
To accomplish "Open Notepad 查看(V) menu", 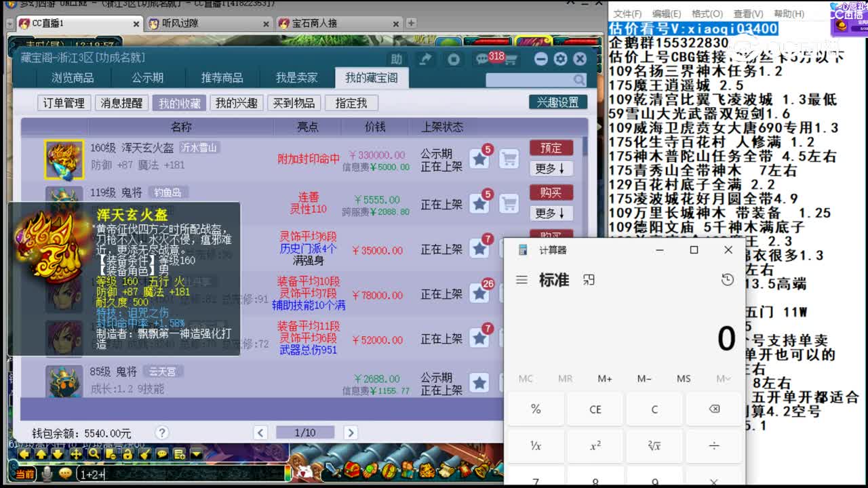I will (x=747, y=14).
